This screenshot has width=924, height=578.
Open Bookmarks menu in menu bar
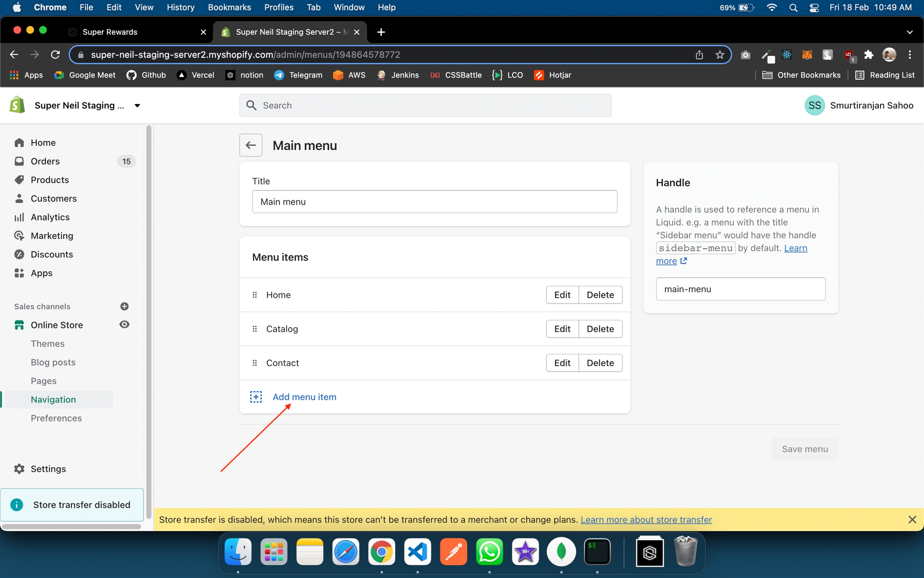[x=229, y=8]
